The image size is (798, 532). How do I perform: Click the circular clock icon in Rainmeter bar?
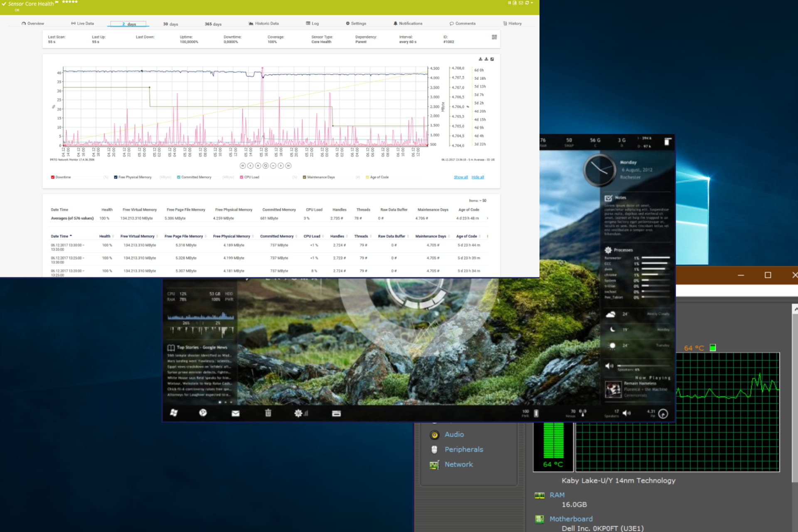tap(663, 414)
